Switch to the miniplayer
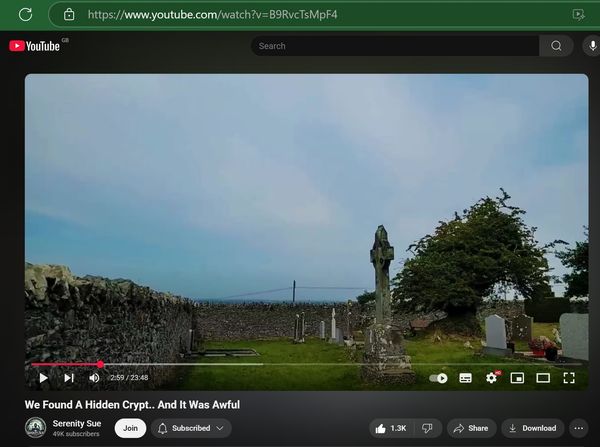Image resolution: width=600 pixels, height=447 pixels. pyautogui.click(x=517, y=378)
